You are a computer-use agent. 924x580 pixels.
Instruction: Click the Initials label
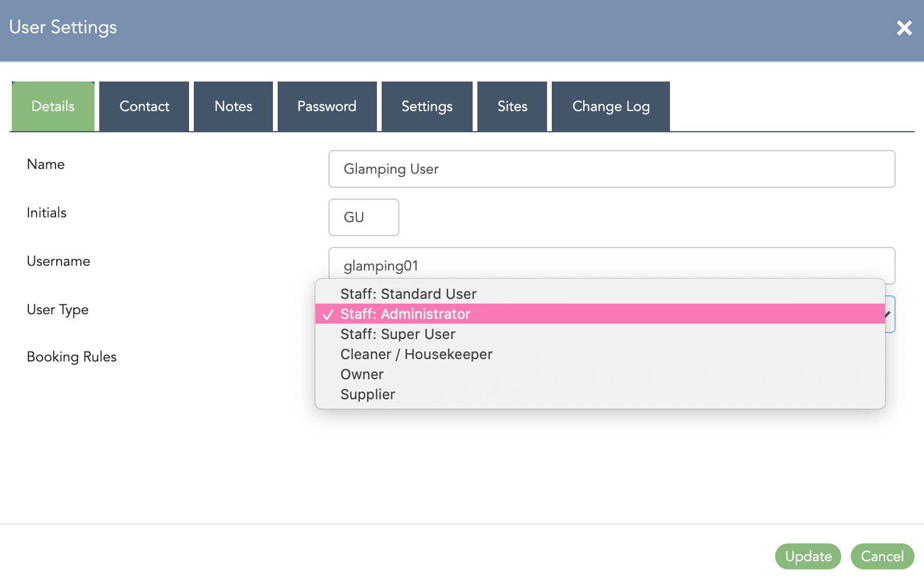coord(47,213)
